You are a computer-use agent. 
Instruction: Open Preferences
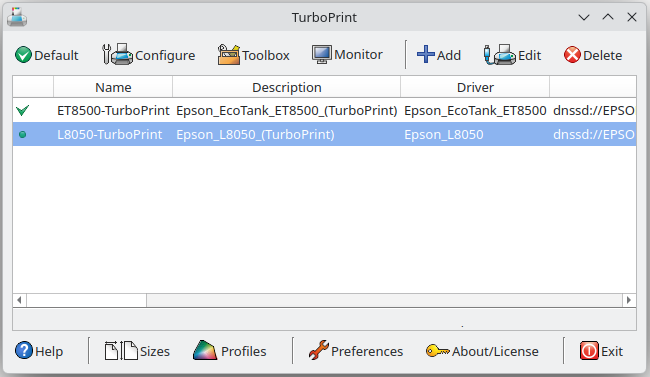click(x=356, y=351)
